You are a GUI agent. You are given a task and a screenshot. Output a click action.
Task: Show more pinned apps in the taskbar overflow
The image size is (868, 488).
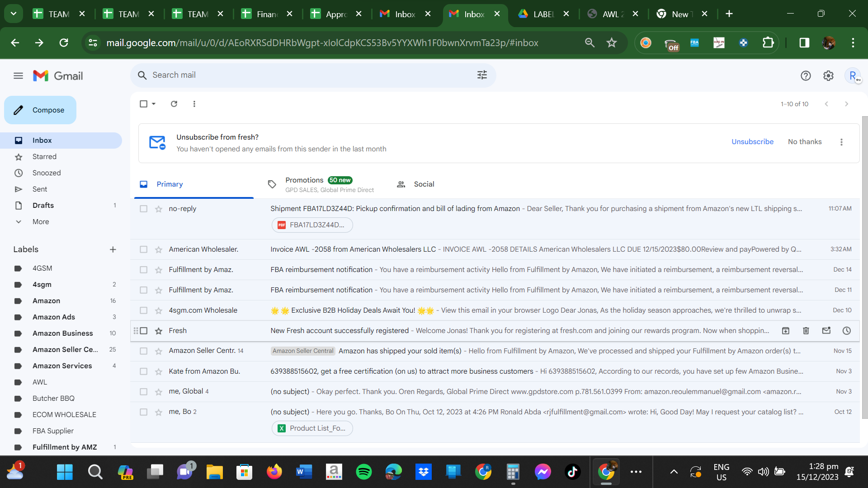pos(636,472)
